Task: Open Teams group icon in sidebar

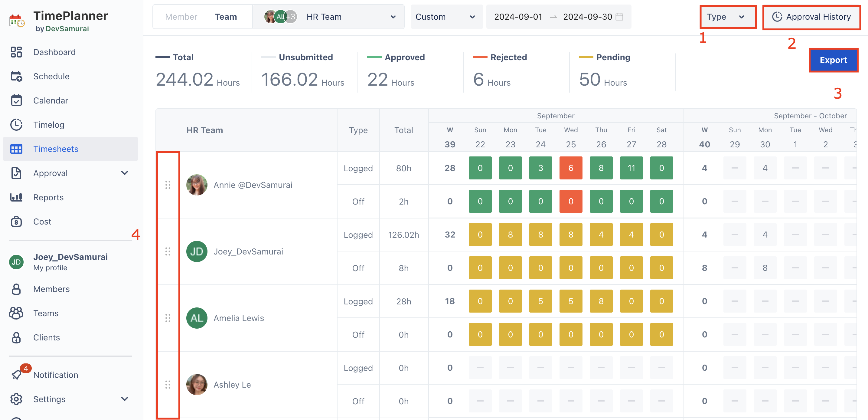Action: tap(16, 313)
